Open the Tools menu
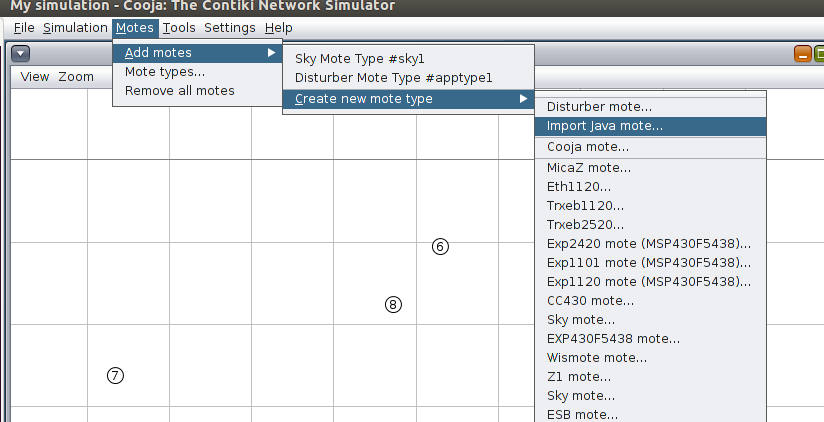The height and width of the screenshot is (422, 824). 179,28
